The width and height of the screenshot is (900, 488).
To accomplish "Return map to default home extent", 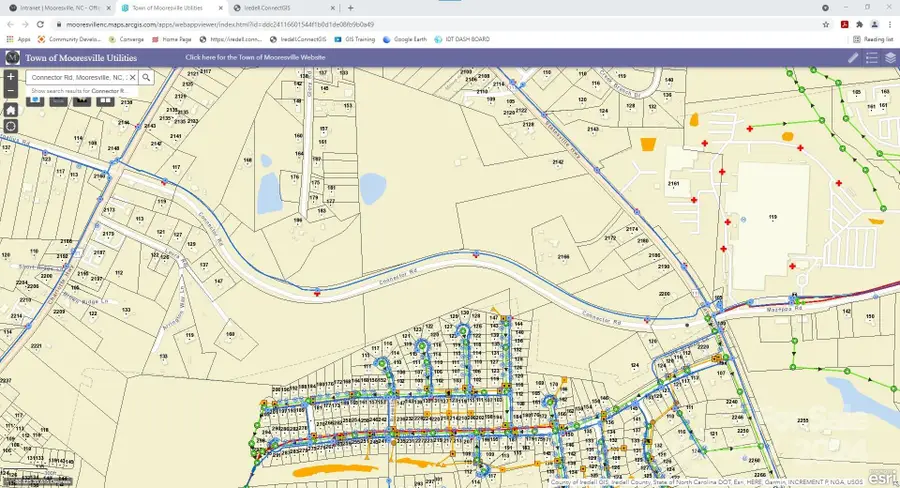I will (x=10, y=109).
